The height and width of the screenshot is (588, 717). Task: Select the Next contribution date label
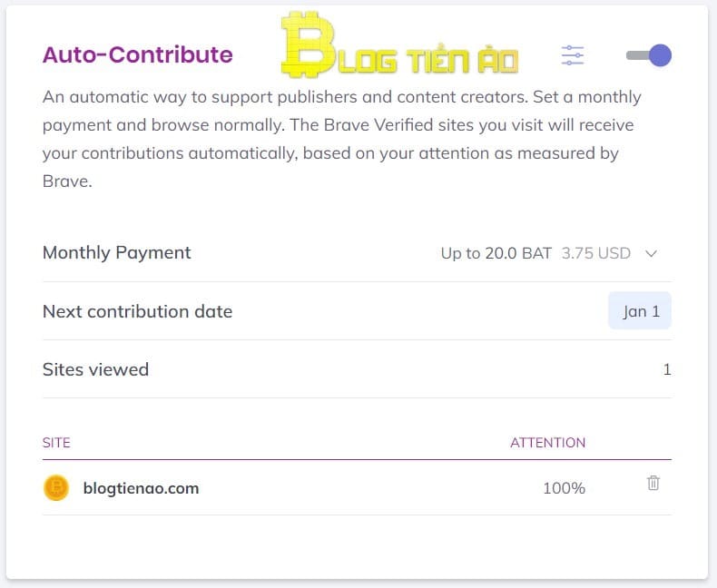tap(137, 311)
